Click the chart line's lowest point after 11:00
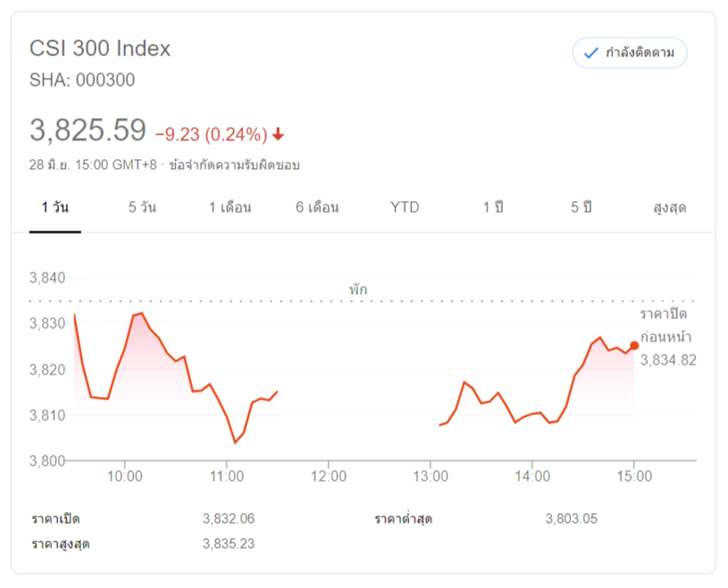Screen dimensions: 728x588 click(236, 442)
